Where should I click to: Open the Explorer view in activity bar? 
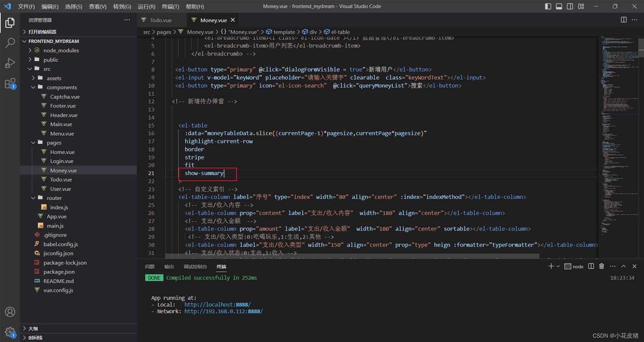[10, 22]
